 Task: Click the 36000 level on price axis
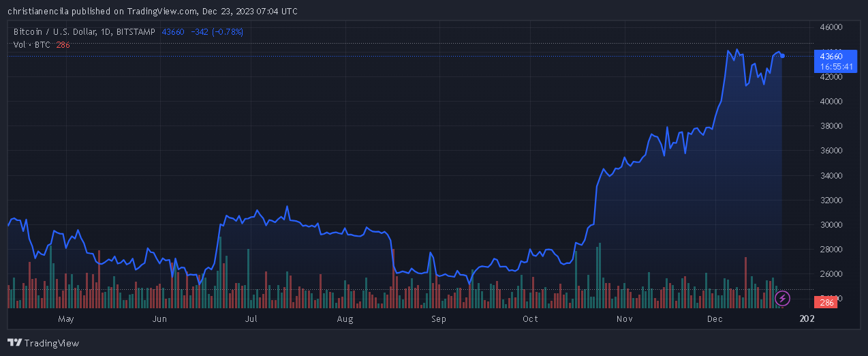(832, 151)
